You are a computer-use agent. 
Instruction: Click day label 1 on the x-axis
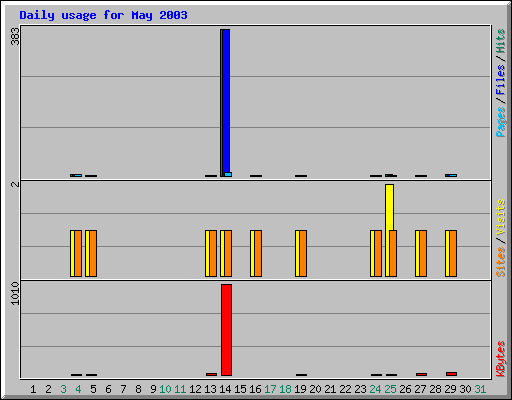point(33,389)
